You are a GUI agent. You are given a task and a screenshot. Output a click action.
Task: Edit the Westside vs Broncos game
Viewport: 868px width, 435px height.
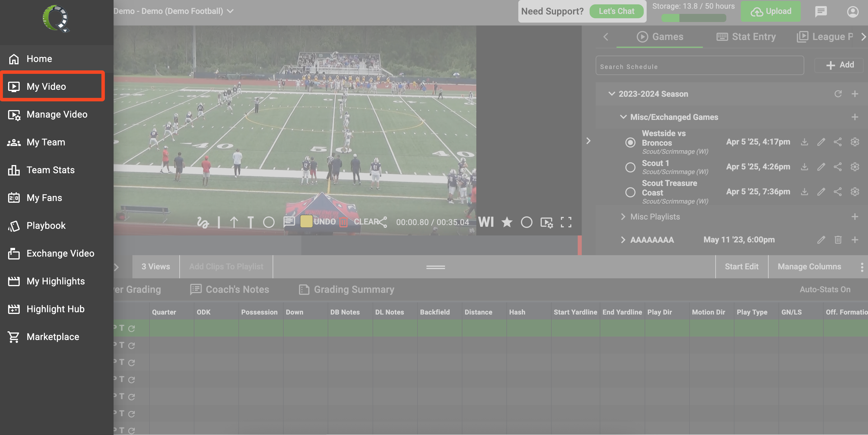click(821, 142)
